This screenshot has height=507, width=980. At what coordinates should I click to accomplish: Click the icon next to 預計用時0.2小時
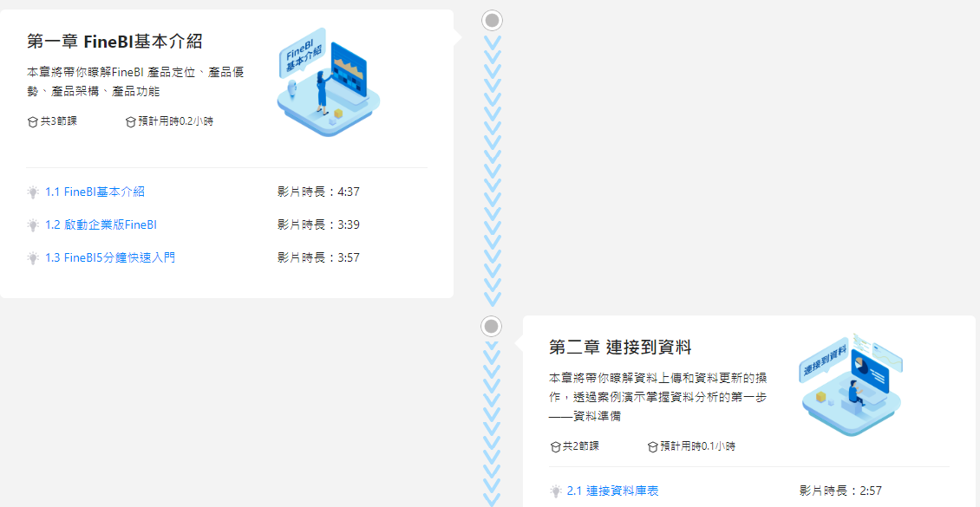tap(131, 121)
